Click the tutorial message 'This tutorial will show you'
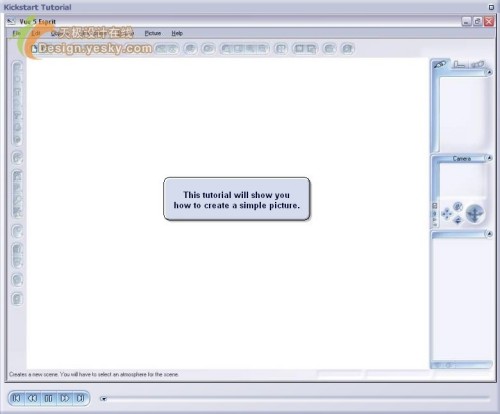 (x=236, y=195)
